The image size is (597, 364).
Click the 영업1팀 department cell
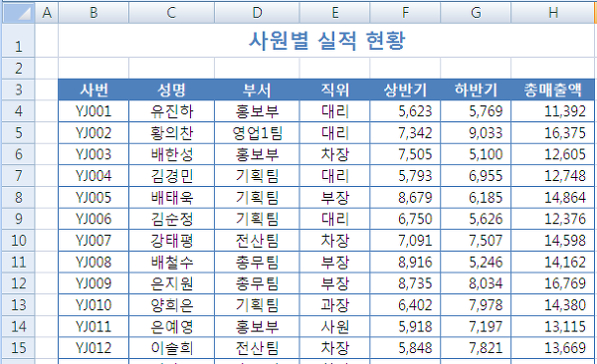pyautogui.click(x=257, y=133)
